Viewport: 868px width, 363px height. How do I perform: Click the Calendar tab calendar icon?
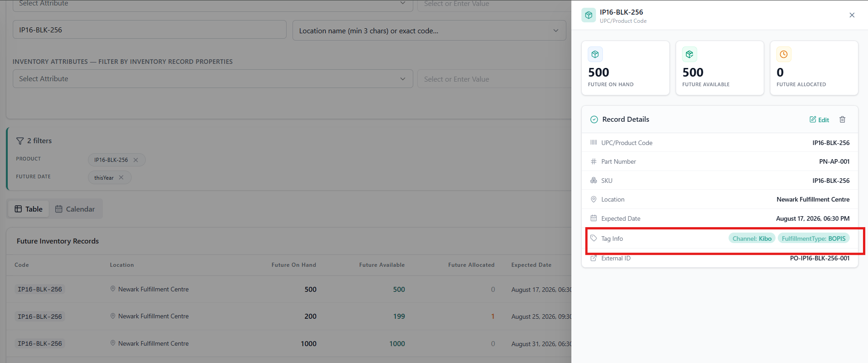coord(59,209)
